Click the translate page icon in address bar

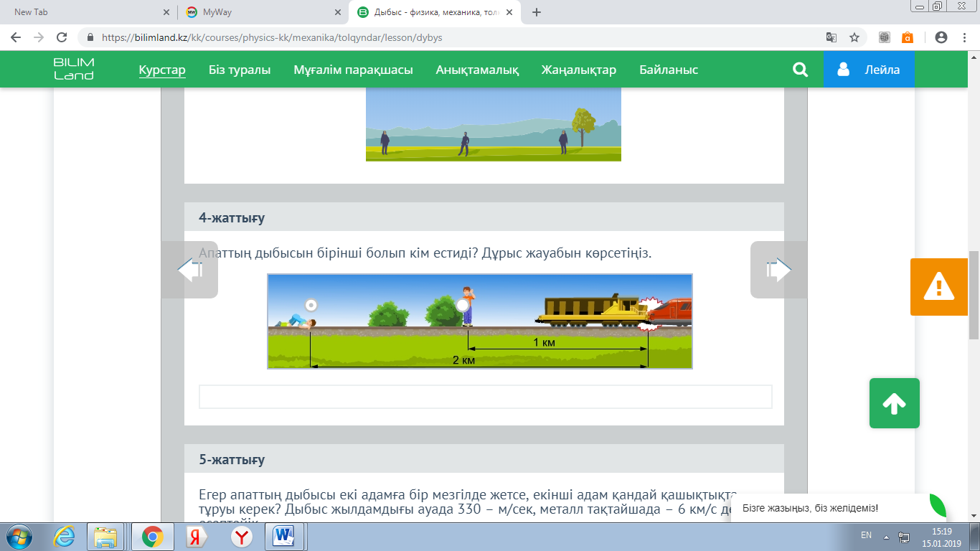831,37
